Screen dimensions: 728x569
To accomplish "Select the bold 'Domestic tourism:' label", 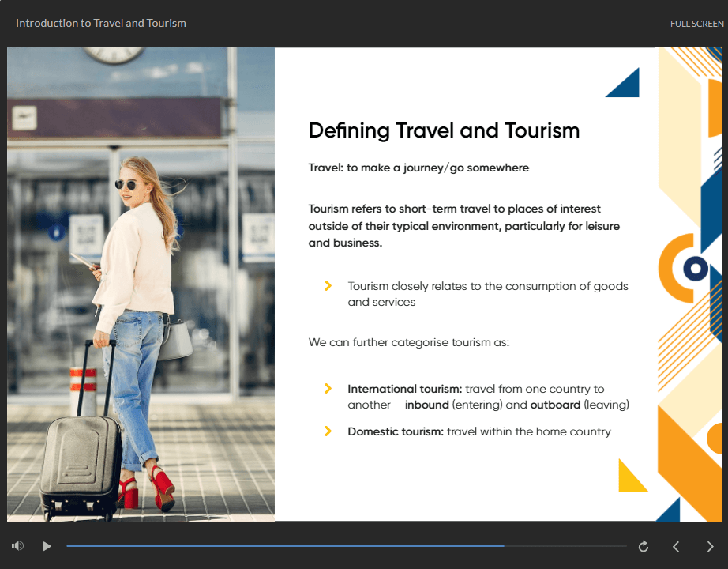I will tap(396, 431).
